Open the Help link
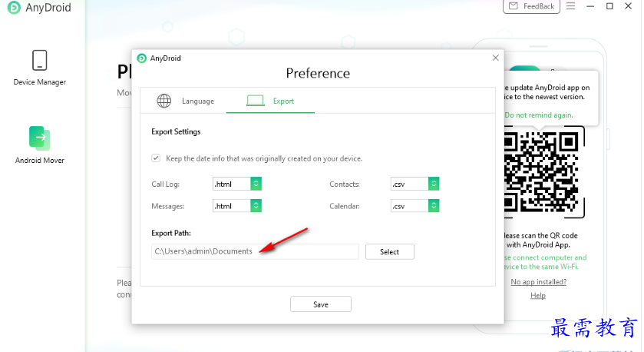The height and width of the screenshot is (352, 644). pyautogui.click(x=538, y=295)
